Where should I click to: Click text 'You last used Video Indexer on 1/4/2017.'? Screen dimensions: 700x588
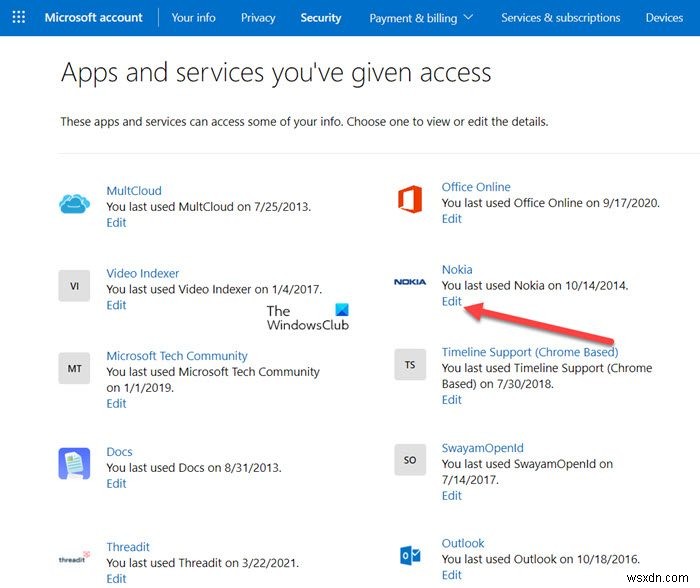point(214,289)
